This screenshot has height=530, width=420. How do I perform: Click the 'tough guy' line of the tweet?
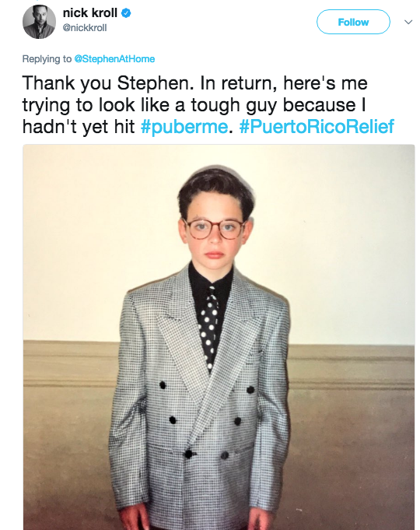pos(194,105)
